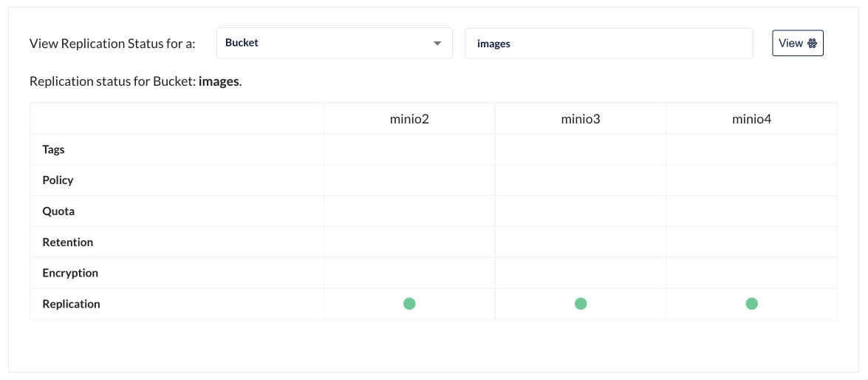Select the minio4 column header
The height and width of the screenshot is (380, 868).
(x=751, y=118)
